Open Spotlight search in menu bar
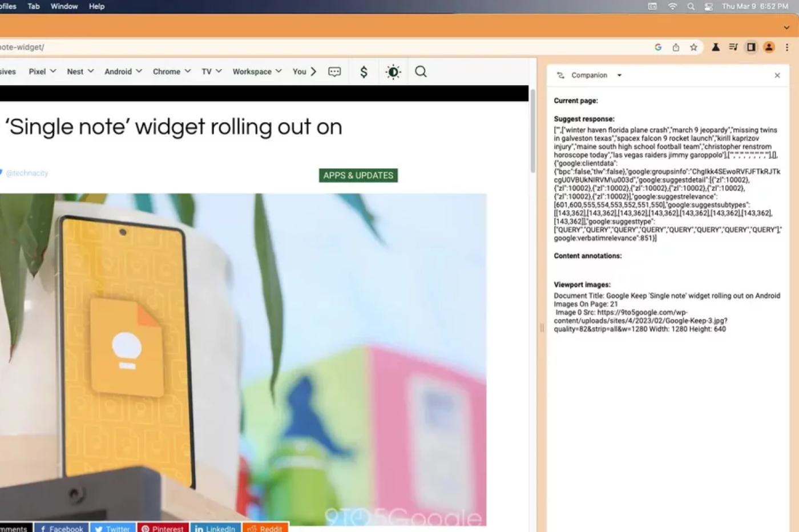 tap(691, 6)
